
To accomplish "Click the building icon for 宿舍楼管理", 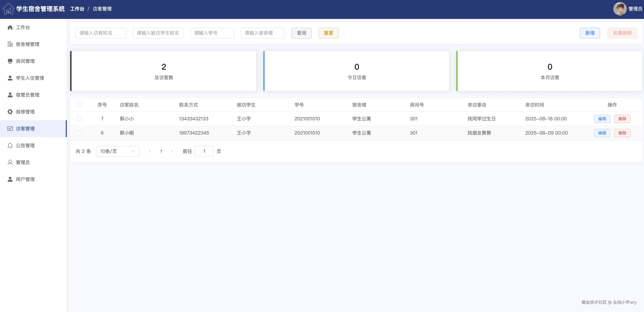I will pyautogui.click(x=10, y=44).
